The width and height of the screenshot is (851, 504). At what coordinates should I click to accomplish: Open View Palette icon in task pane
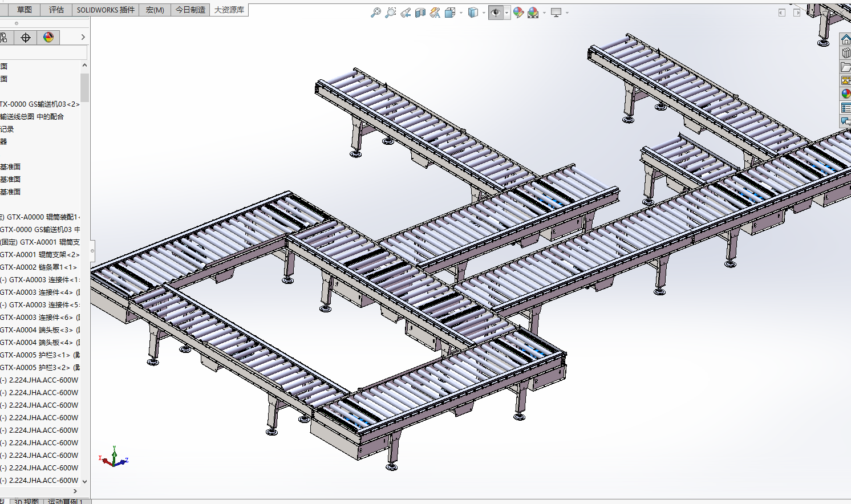point(846,80)
